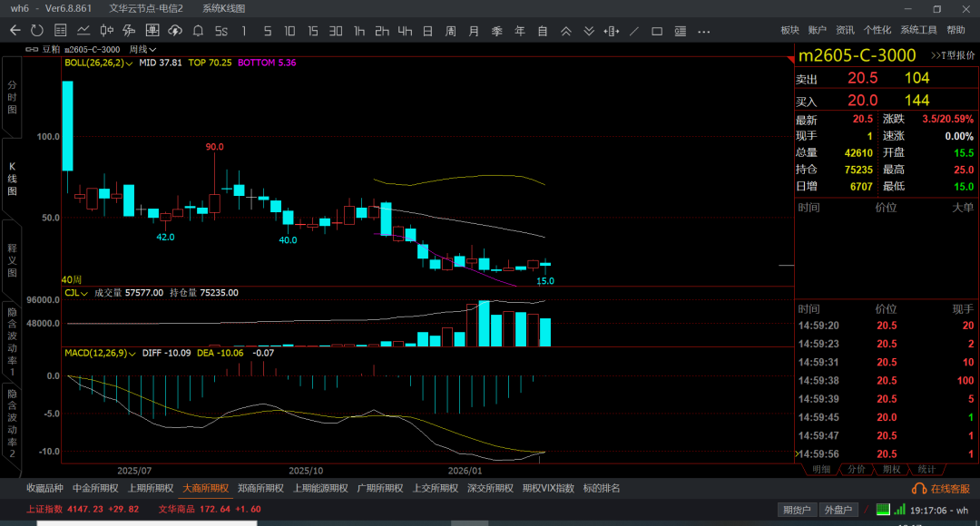Open the 周线 period dropdown
Image resolution: width=980 pixels, height=526 pixels.
point(142,49)
